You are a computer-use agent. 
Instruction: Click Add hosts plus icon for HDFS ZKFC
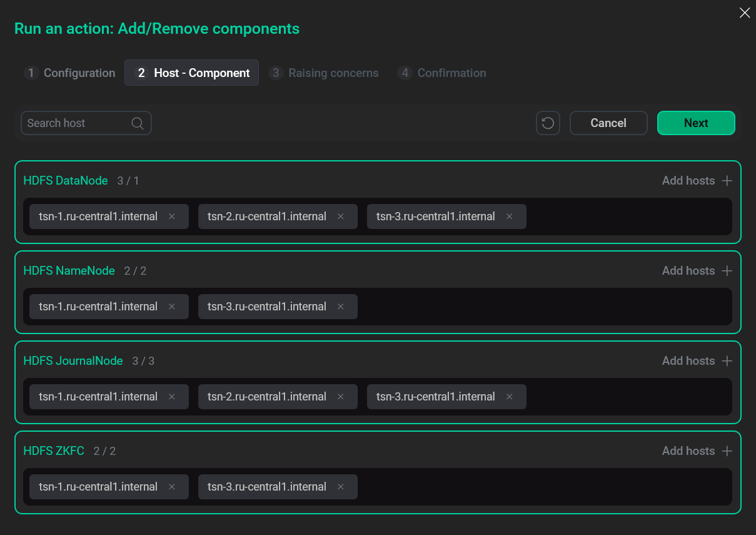point(727,451)
